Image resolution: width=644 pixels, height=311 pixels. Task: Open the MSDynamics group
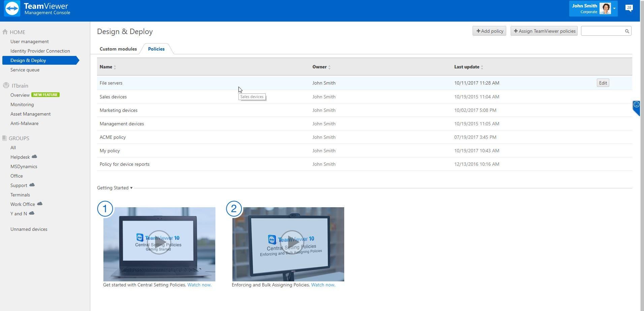click(24, 166)
